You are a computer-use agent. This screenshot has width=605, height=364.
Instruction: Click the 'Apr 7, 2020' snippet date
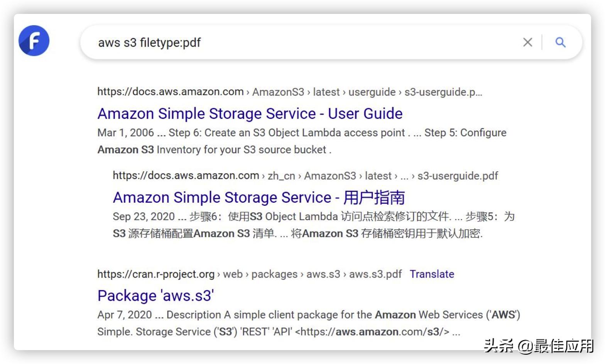pyautogui.click(x=124, y=315)
